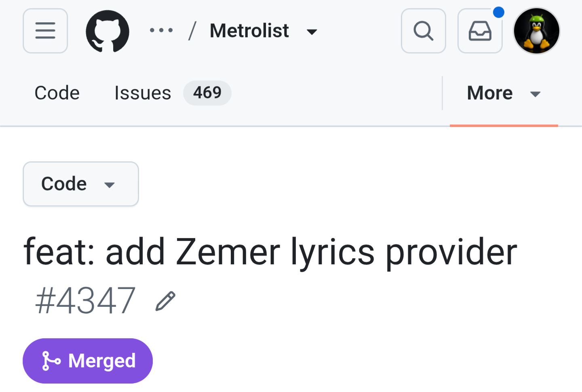Switch to the Code tab
The image size is (582, 392).
pyautogui.click(x=57, y=93)
